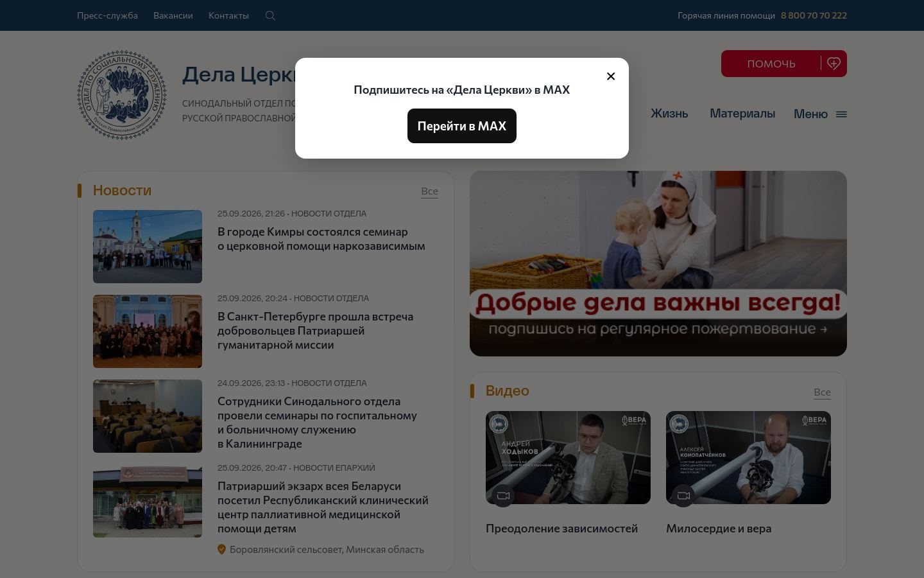Viewport: 924px width, 578px height.
Task: Open Контакты in top menu
Action: [x=228, y=15]
